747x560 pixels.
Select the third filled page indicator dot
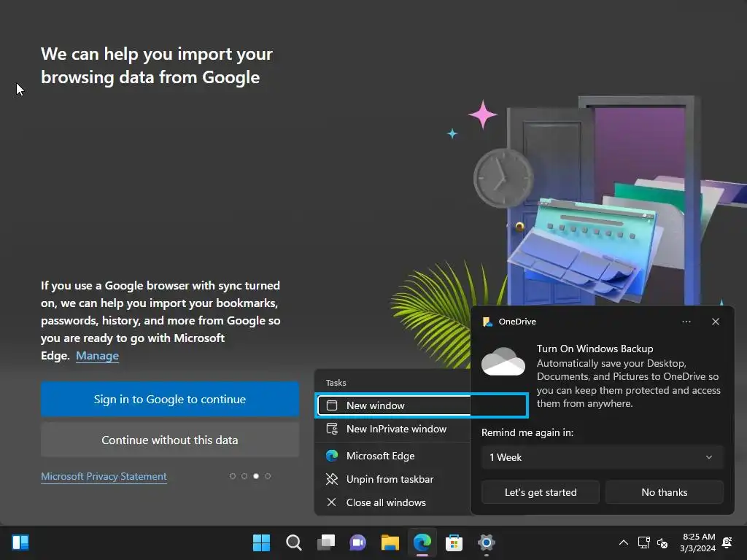pos(256,476)
